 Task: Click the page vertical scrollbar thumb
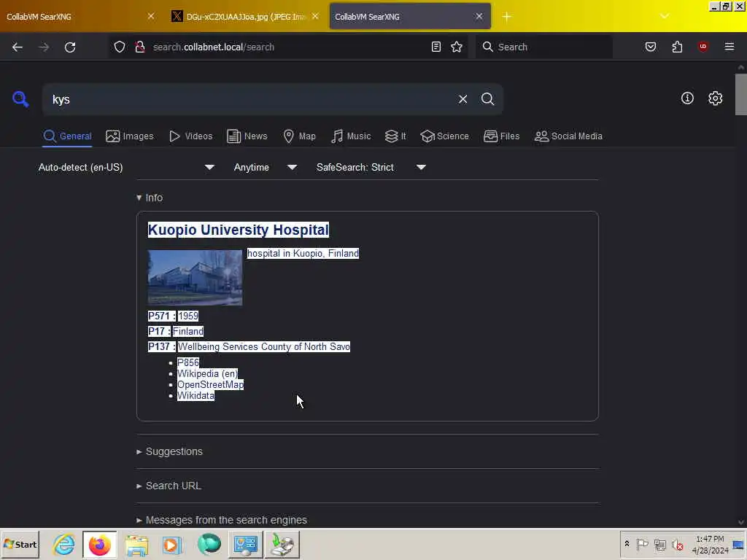pos(741,94)
